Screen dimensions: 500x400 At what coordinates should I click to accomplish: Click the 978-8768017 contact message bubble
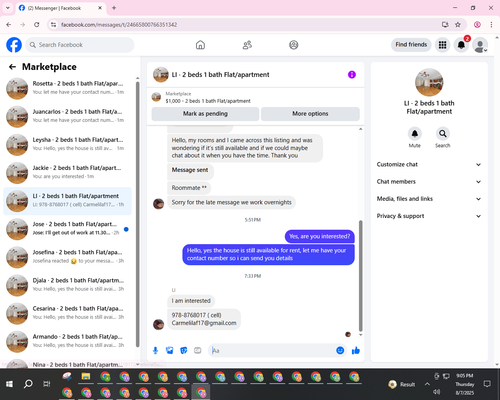pyautogui.click(x=204, y=319)
